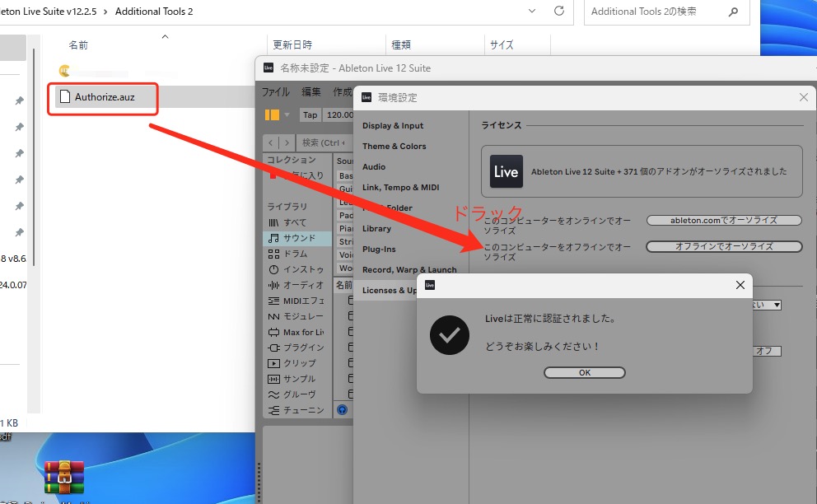817x504 pixels.
Task: Switch to Library settings tab
Action: coord(376,229)
